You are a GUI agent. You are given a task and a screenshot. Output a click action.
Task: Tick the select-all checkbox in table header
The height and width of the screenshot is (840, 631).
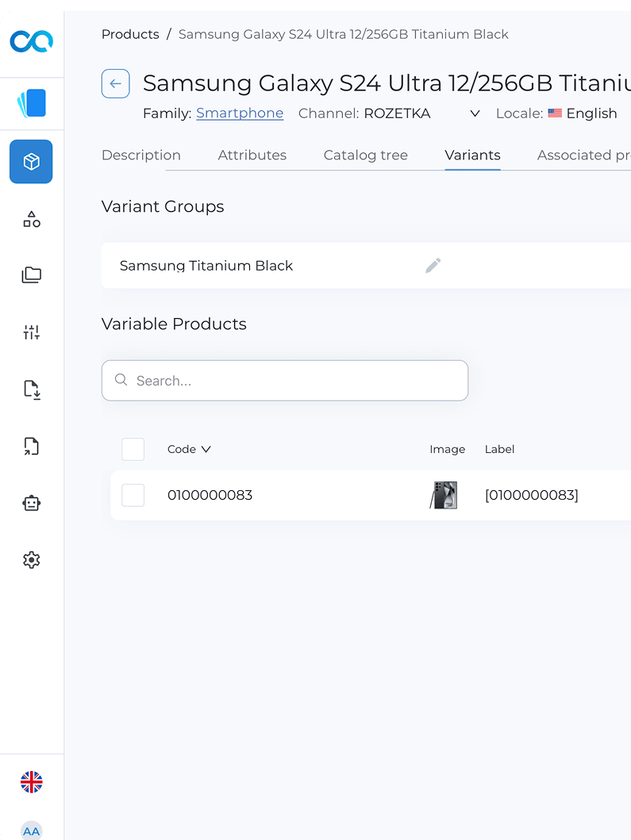coord(133,449)
